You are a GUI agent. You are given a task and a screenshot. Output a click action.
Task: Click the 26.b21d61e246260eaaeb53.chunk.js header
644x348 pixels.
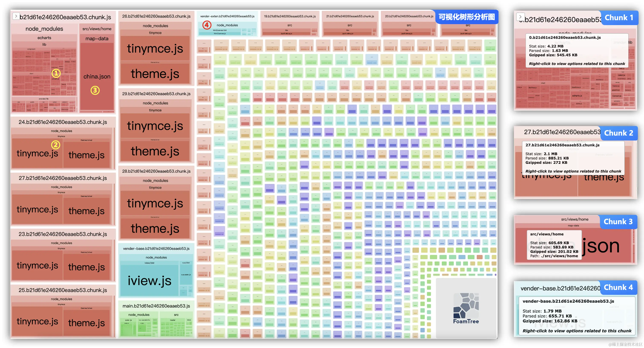[x=156, y=16]
